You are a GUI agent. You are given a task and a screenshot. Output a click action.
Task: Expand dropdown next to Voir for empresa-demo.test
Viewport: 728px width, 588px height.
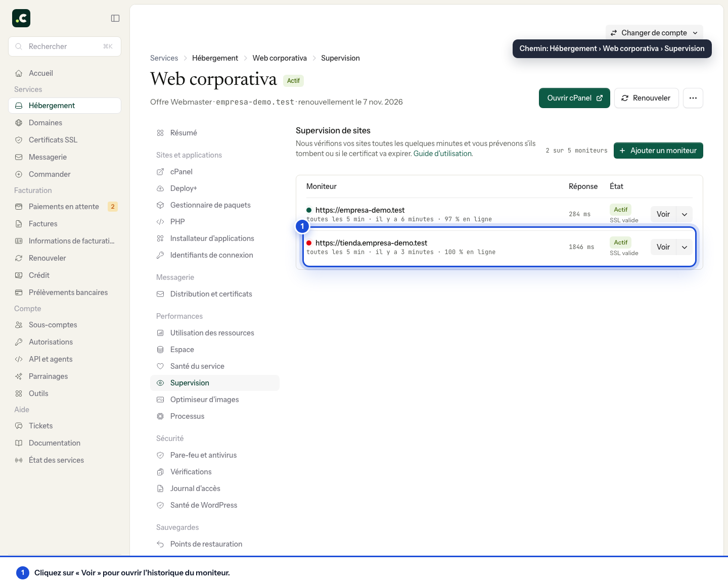(685, 214)
